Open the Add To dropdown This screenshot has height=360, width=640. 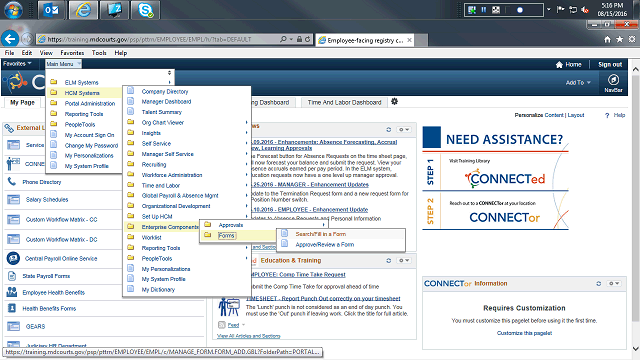click(x=578, y=82)
